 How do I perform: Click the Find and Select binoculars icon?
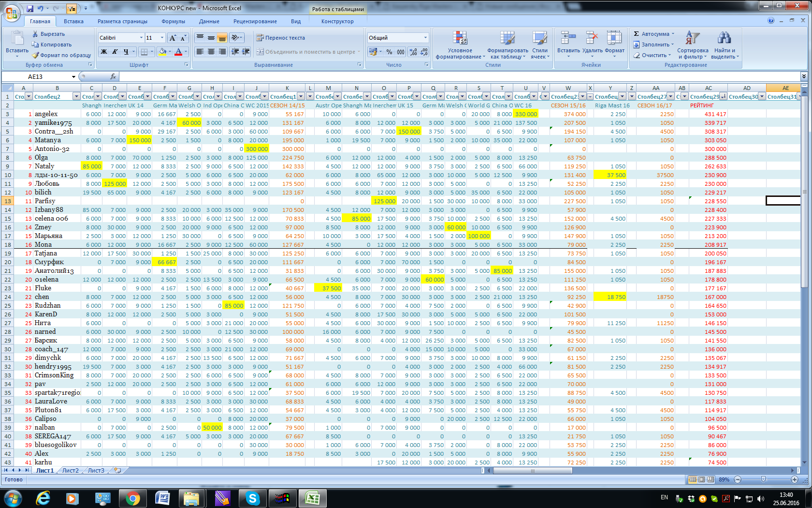[x=724, y=38]
